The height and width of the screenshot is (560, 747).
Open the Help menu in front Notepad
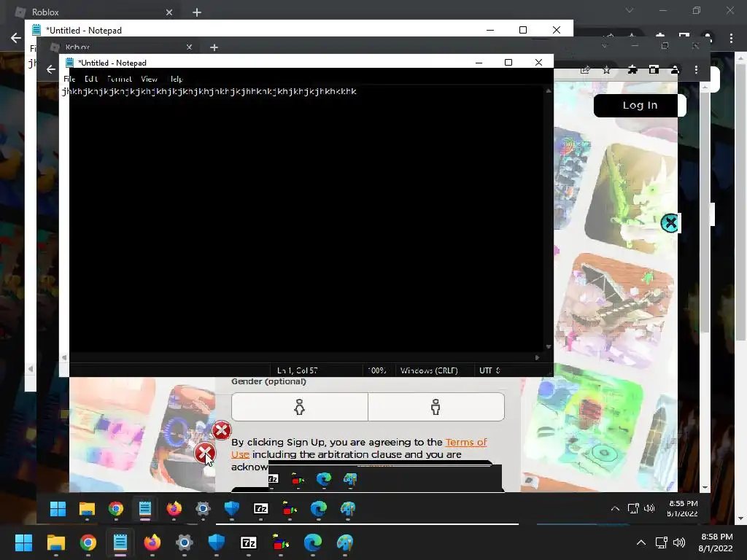coord(177,79)
